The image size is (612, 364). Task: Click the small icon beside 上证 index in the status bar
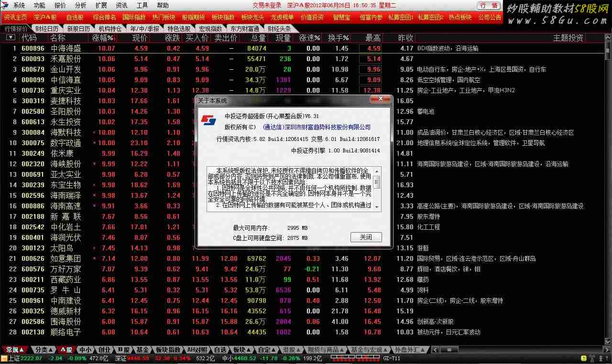[x=4, y=358]
